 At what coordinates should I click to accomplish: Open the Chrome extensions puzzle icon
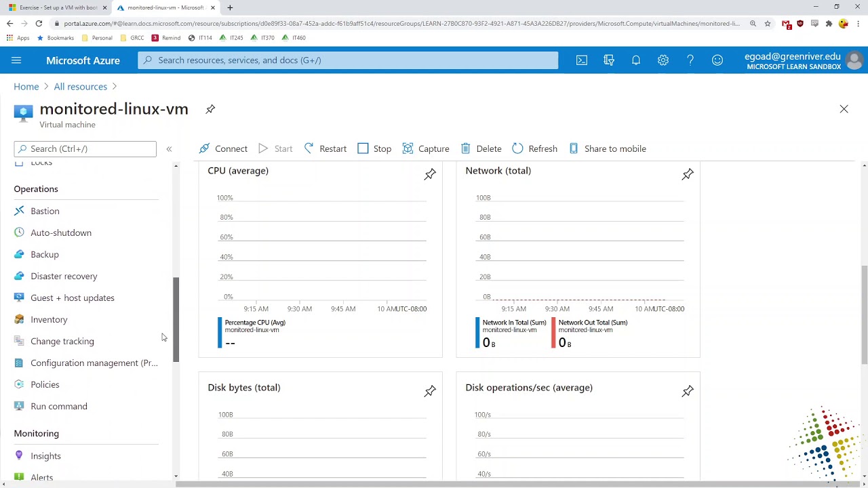point(829,24)
